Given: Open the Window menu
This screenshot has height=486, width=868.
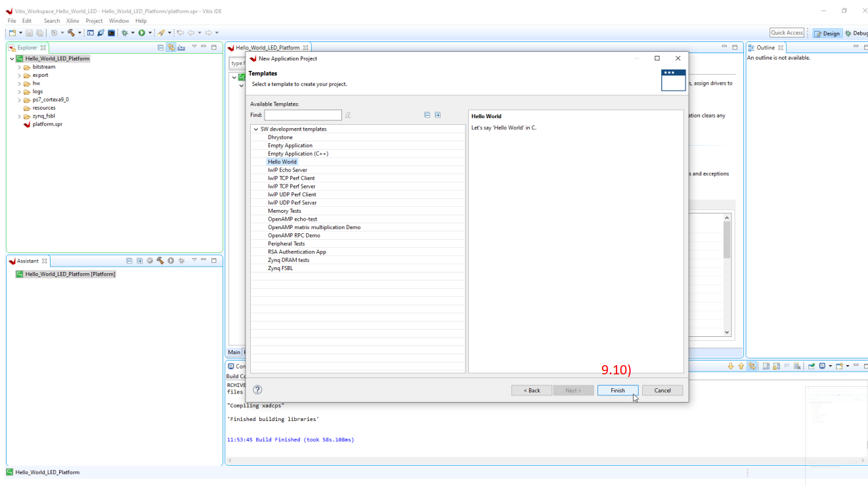Looking at the screenshot, I should (119, 21).
